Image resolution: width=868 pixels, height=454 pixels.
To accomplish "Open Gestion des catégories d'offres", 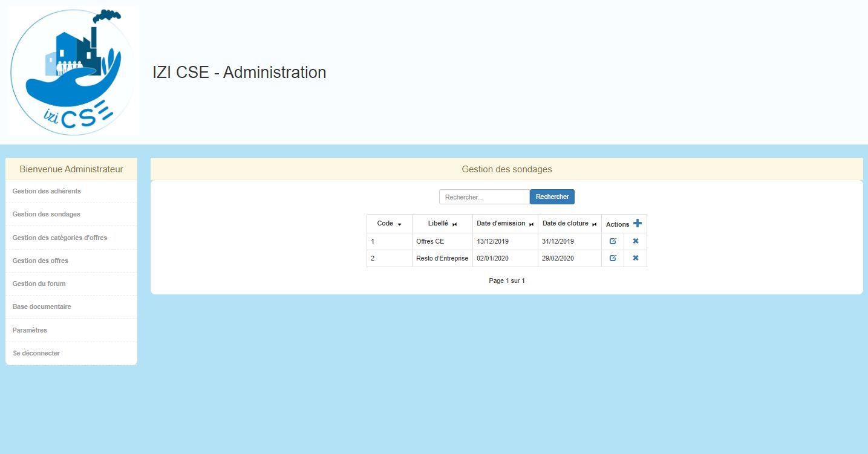I will pyautogui.click(x=60, y=238).
